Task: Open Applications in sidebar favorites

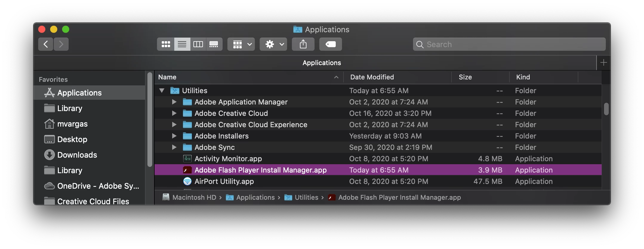Action: click(x=90, y=93)
